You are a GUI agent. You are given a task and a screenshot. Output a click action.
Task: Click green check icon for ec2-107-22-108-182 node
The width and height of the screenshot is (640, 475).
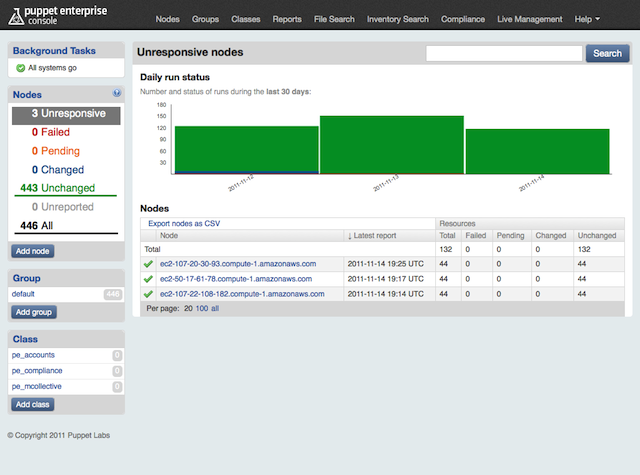[x=148, y=294]
